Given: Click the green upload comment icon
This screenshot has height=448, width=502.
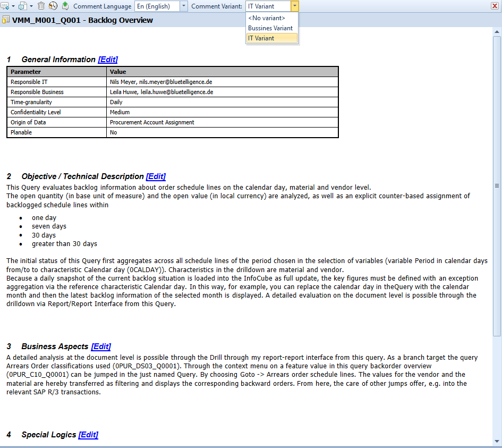Looking at the screenshot, I should tap(65, 5).
